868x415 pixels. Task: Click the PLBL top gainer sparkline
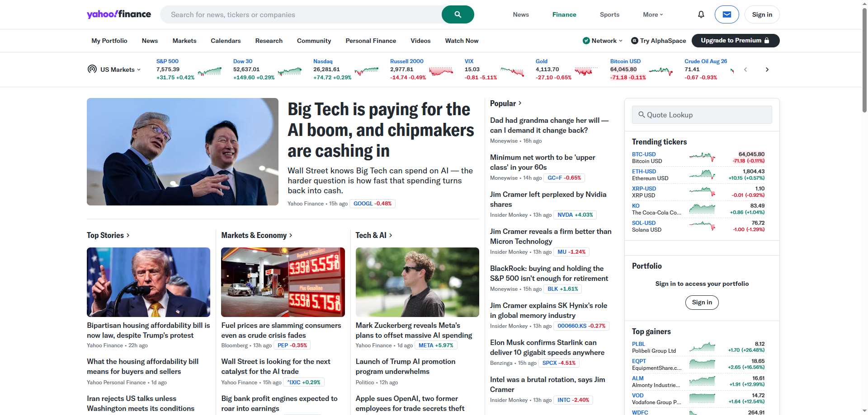pyautogui.click(x=702, y=347)
